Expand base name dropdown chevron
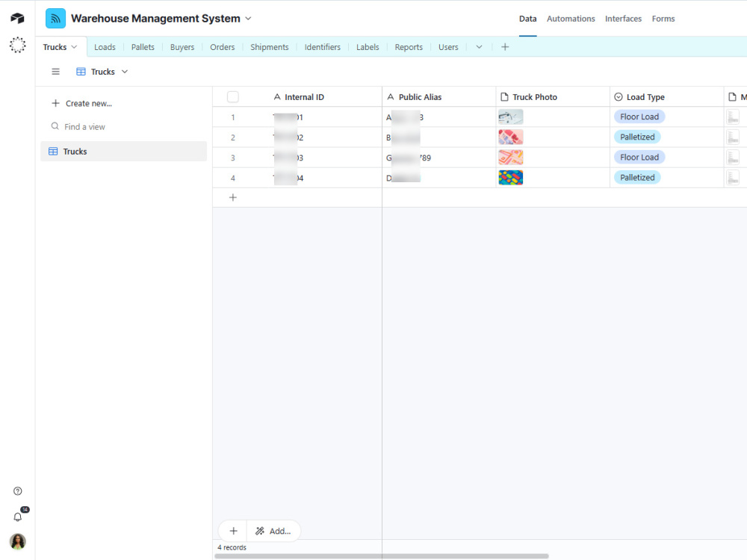The width and height of the screenshot is (747, 560). [x=248, y=19]
